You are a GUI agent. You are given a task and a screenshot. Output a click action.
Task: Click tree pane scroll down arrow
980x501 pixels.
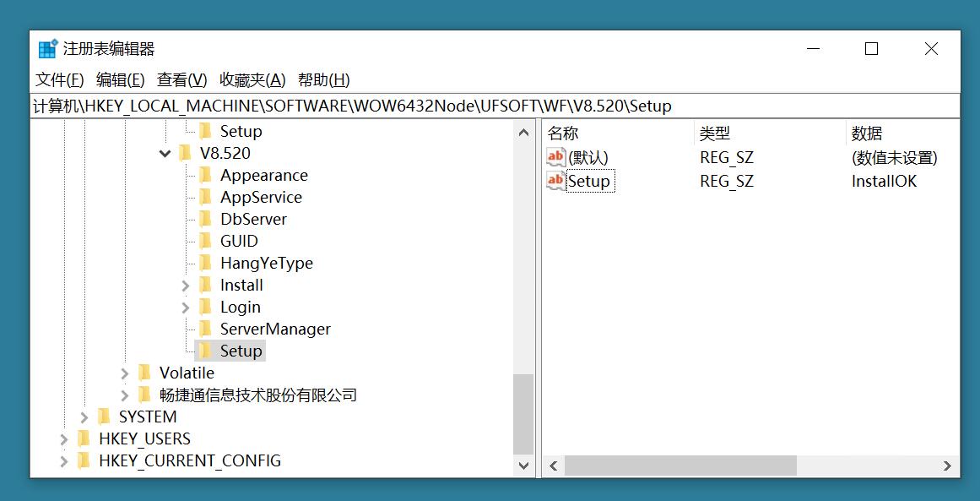523,466
